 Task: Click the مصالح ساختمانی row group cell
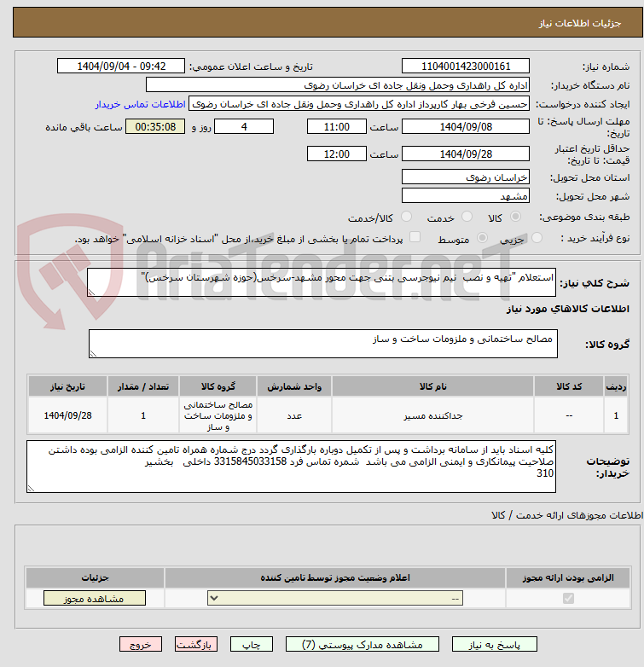pos(218,415)
